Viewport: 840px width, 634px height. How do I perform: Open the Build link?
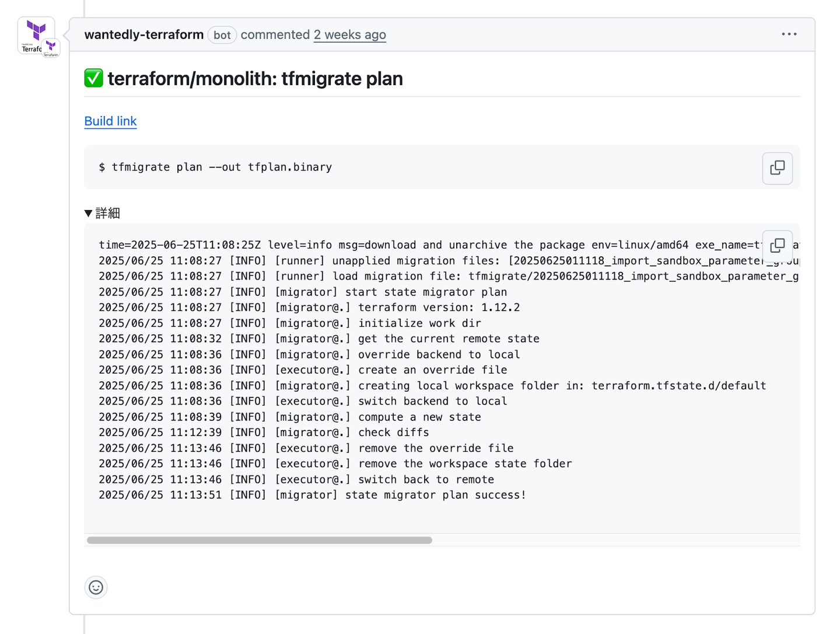110,121
